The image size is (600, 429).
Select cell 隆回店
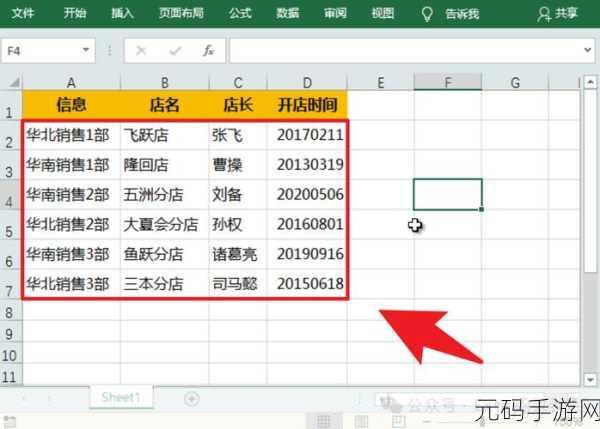(165, 165)
